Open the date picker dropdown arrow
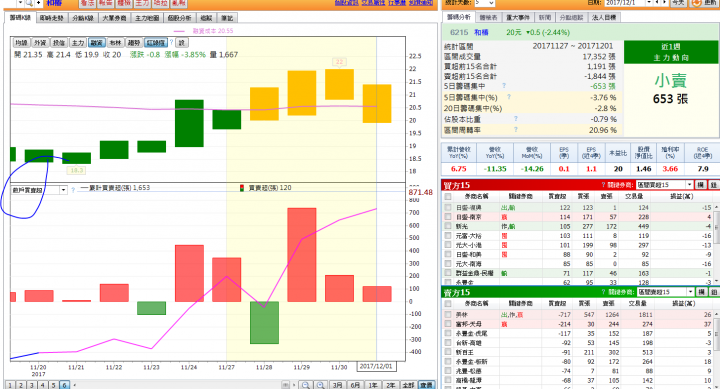This screenshot has width=720, height=389. point(649,3)
